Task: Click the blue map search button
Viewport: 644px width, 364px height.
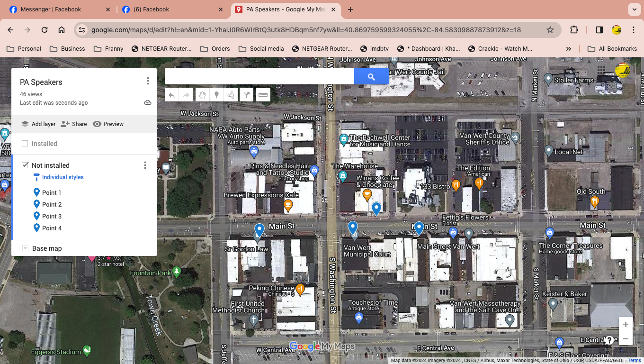Action: coord(371,76)
